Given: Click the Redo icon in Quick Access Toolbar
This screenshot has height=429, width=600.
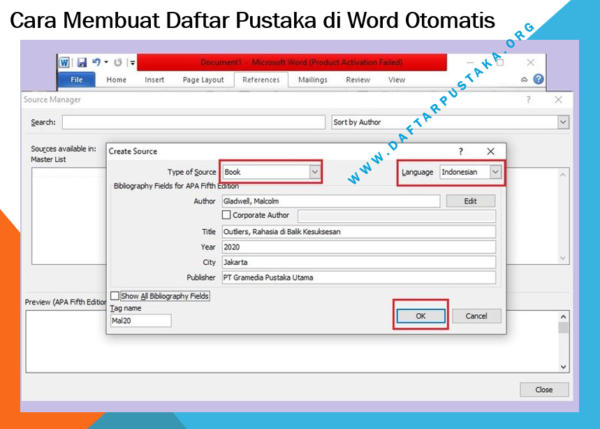Looking at the screenshot, I should click(x=118, y=62).
